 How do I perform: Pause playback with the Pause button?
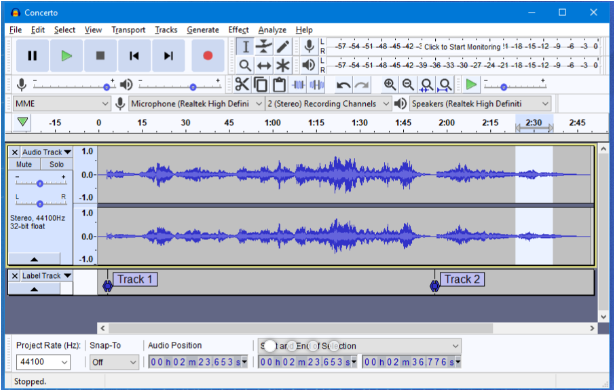[32, 56]
